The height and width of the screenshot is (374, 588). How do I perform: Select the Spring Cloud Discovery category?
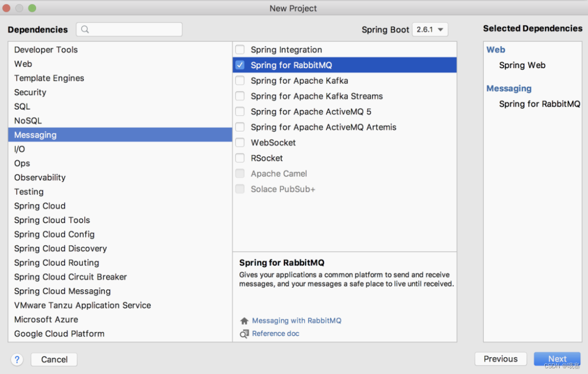point(60,248)
